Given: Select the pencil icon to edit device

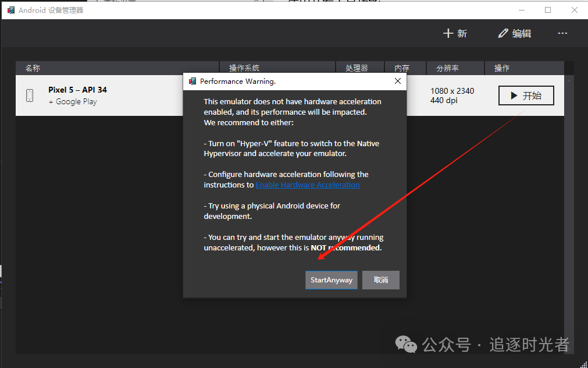Looking at the screenshot, I should click(503, 33).
